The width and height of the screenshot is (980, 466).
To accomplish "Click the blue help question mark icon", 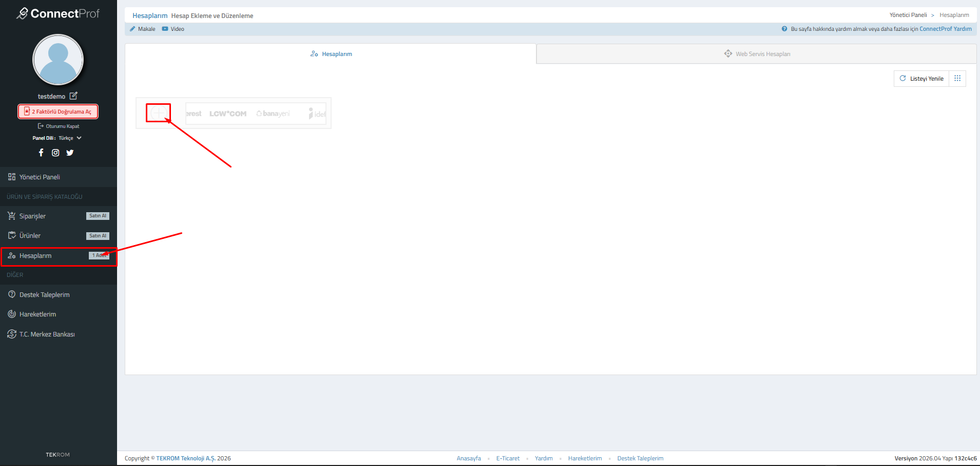I will click(784, 29).
